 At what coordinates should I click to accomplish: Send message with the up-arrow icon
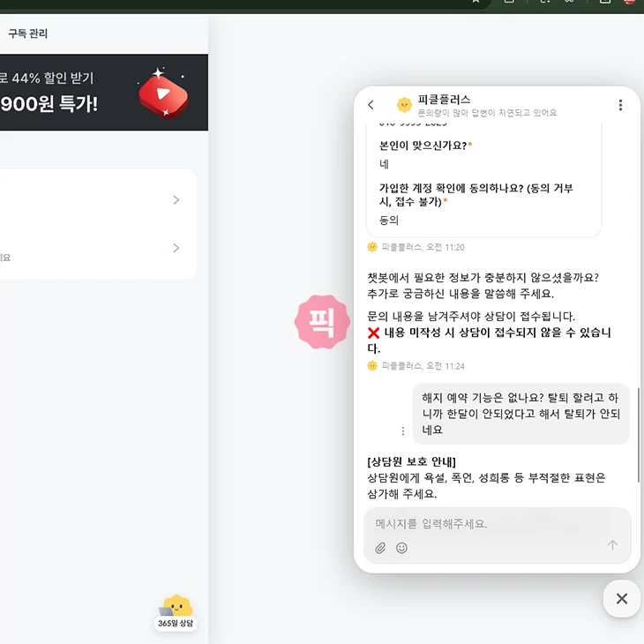[x=612, y=545]
